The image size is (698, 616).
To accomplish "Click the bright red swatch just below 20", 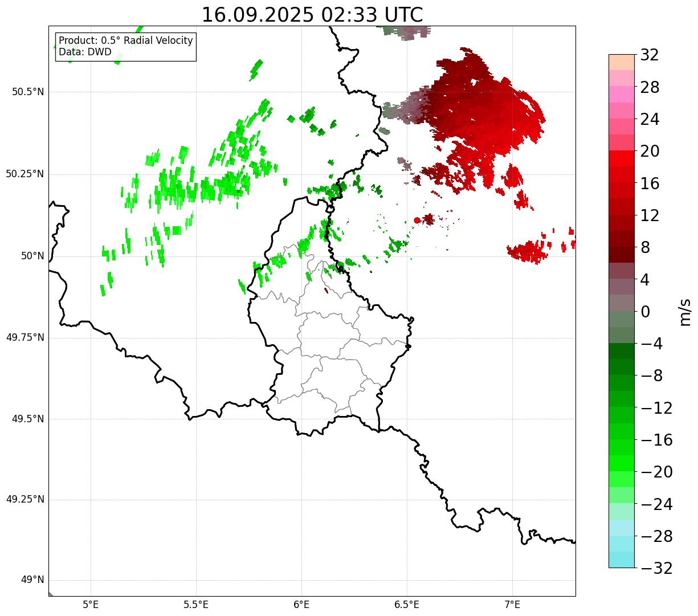I will (x=622, y=158).
